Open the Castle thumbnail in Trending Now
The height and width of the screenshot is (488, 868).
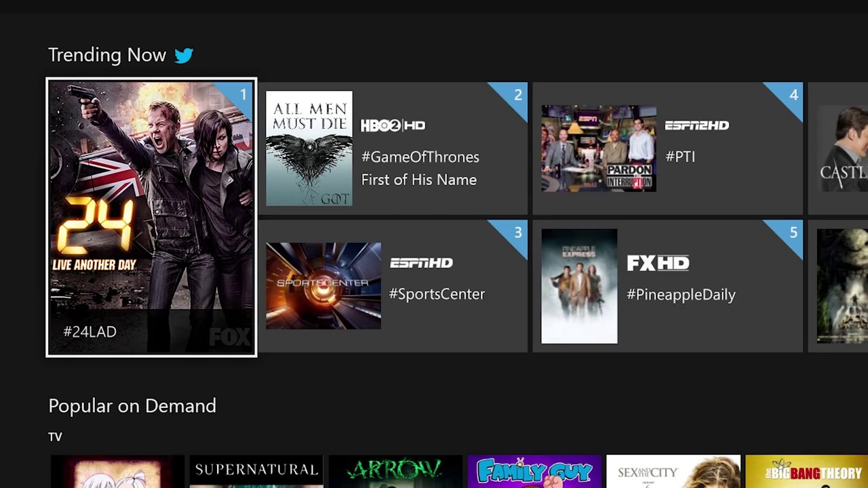click(842, 148)
